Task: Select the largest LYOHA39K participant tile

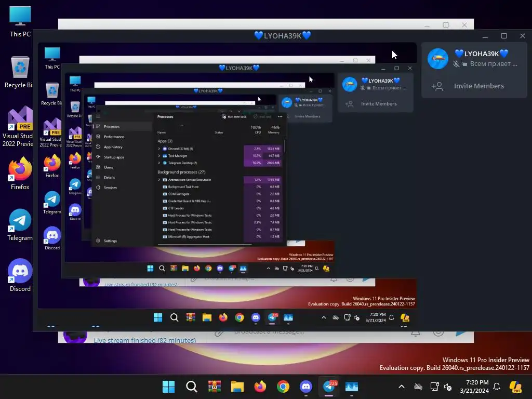Action: 474,58
